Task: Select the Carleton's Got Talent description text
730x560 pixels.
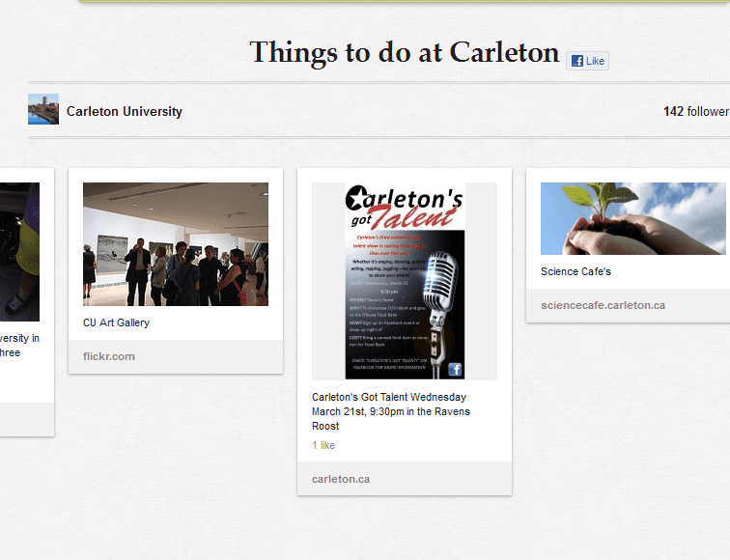Action: 391,411
